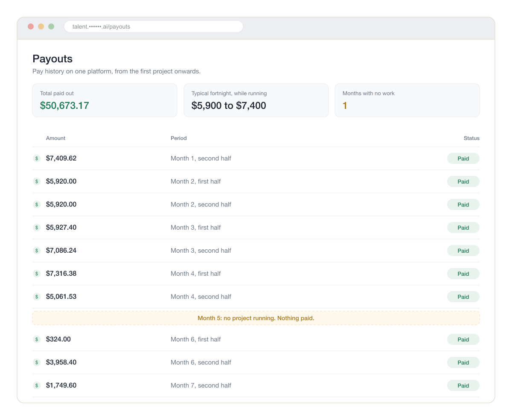Click the Paid badge for Month 6, first half
The width and height of the screenshot is (512, 420).
point(463,339)
